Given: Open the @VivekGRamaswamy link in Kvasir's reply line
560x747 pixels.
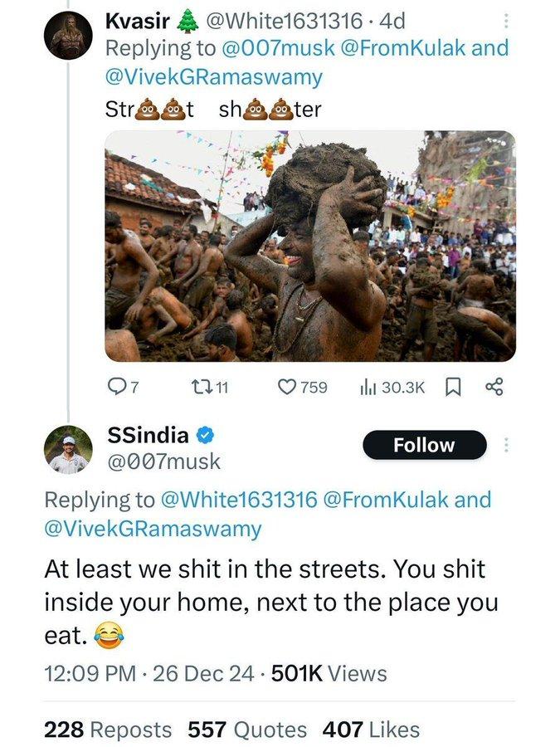Looking at the screenshot, I should coord(212,78).
